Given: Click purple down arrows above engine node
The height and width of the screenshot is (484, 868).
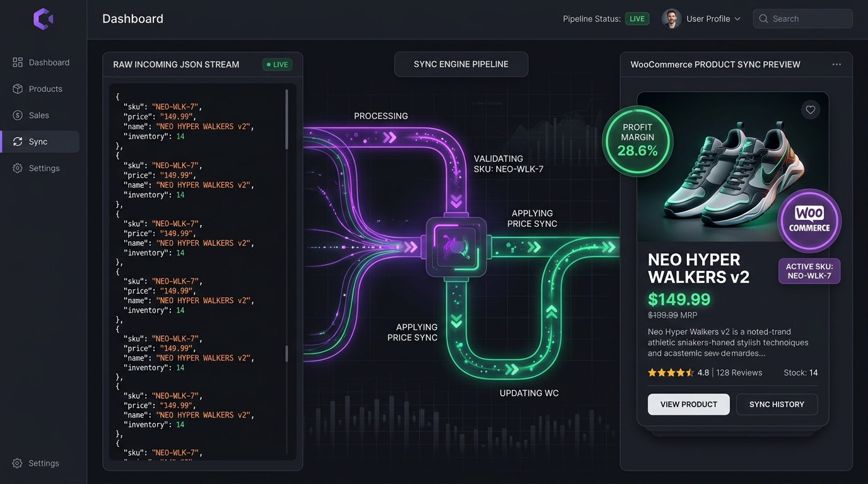Looking at the screenshot, I should [x=456, y=201].
